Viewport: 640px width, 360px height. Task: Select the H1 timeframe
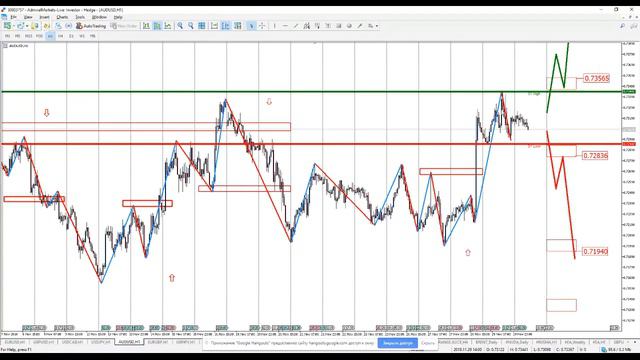pos(50,36)
